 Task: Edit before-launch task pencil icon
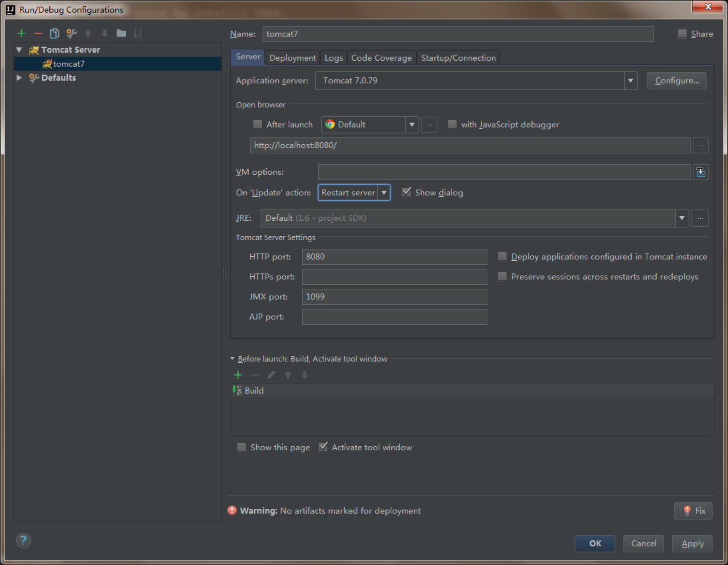coord(271,375)
